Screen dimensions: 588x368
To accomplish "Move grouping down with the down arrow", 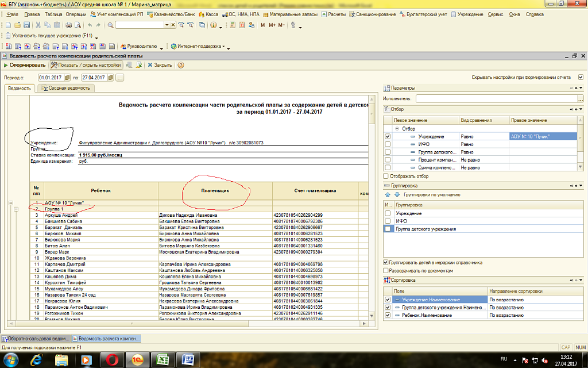I will coord(396,195).
